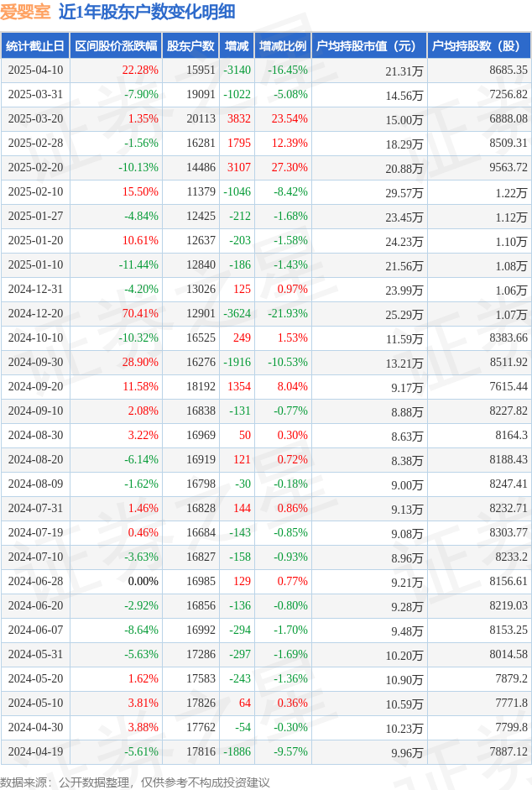This screenshot has width=532, height=790.
Task: Click the 增减 column header
Action: pyautogui.click(x=237, y=46)
